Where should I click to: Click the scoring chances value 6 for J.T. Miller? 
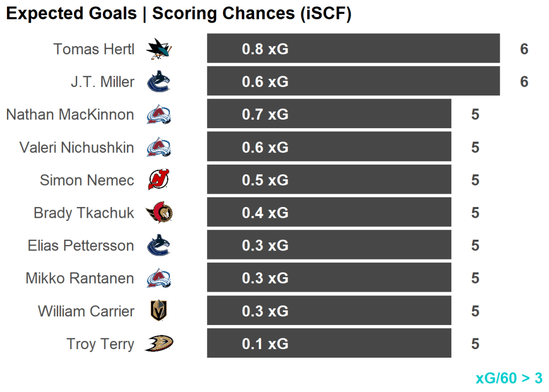coord(524,82)
